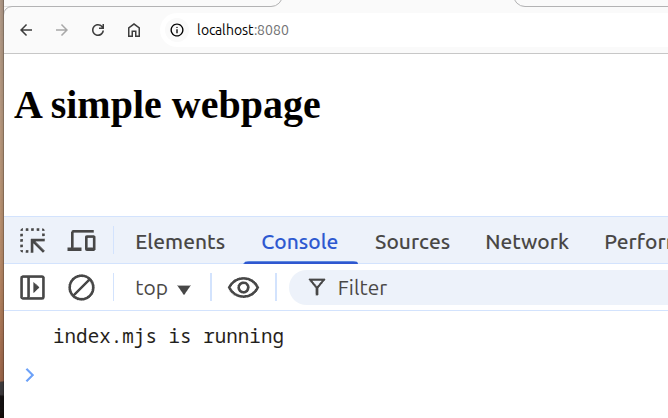The height and width of the screenshot is (418, 668).
Task: Switch to the Elements tab
Action: 180,241
